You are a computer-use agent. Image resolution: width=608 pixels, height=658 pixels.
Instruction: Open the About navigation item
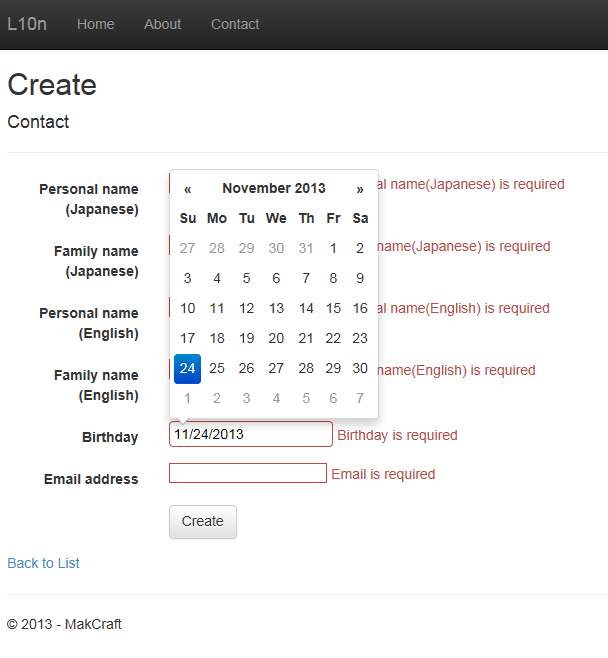(162, 24)
